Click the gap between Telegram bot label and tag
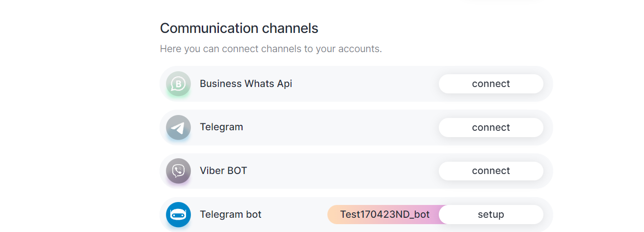Screen dimensions: 644x232 click(x=295, y=215)
